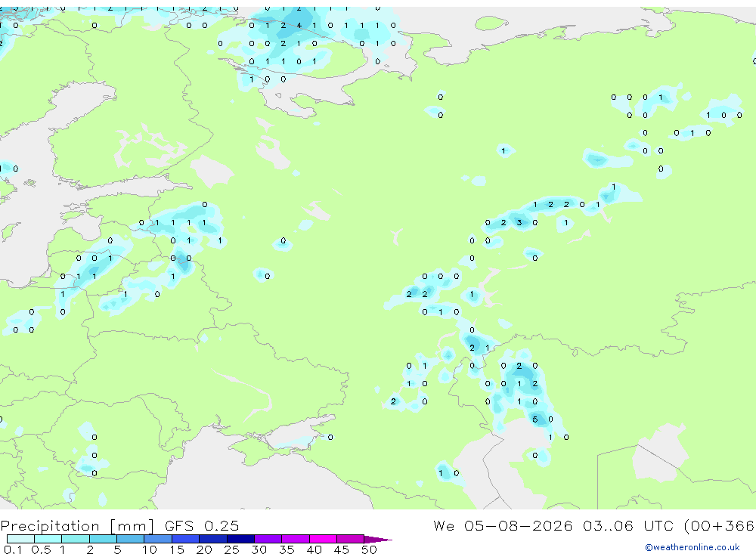Click the 30–35 mm legend color swatch
The width and height of the screenshot is (756, 554).
[268, 539]
